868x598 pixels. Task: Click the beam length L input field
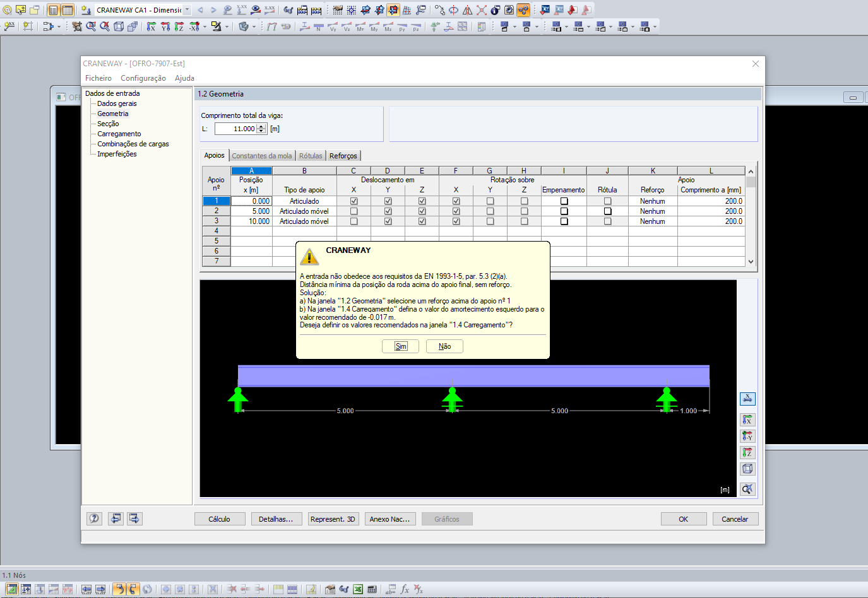(236, 129)
